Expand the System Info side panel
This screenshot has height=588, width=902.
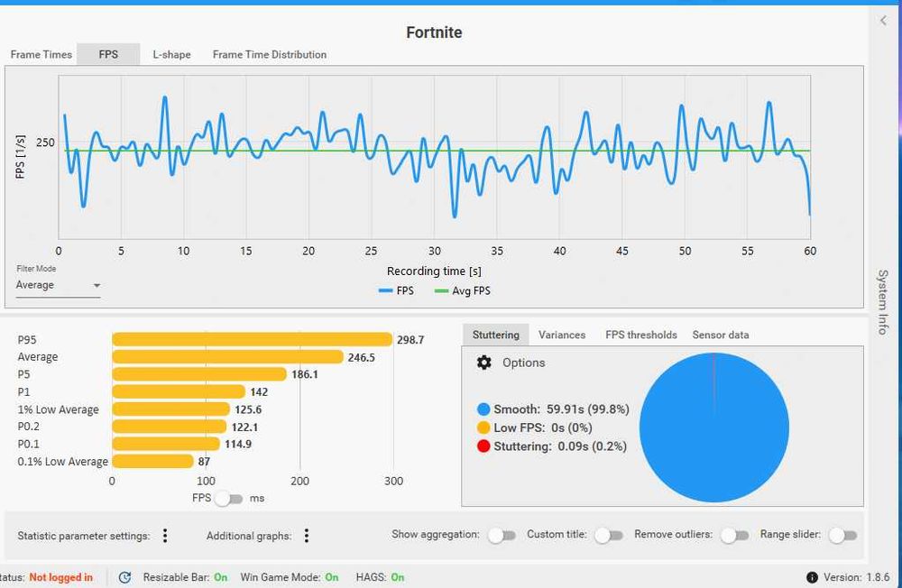882,301
